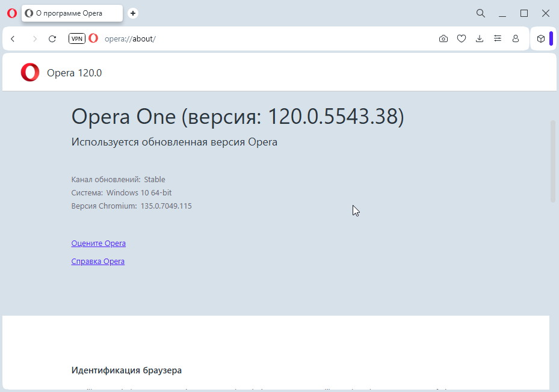Open the downloads panel
The image size is (559, 392).
tap(480, 38)
